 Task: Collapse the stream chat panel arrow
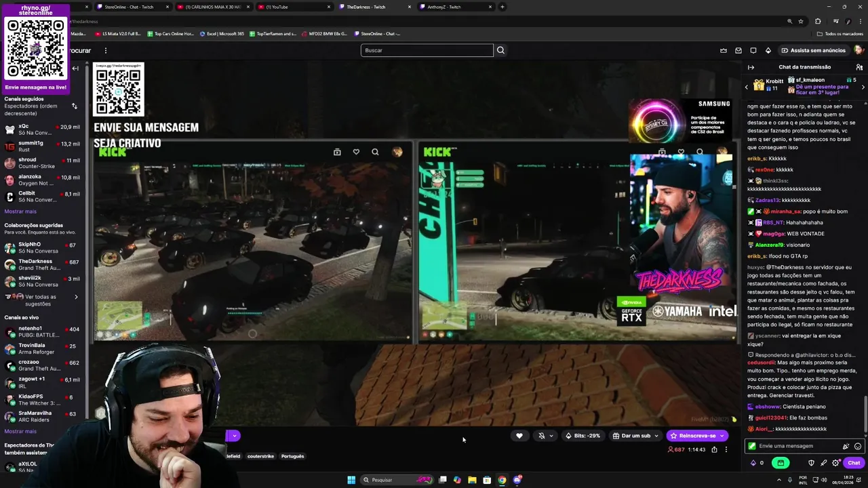pyautogui.click(x=751, y=67)
